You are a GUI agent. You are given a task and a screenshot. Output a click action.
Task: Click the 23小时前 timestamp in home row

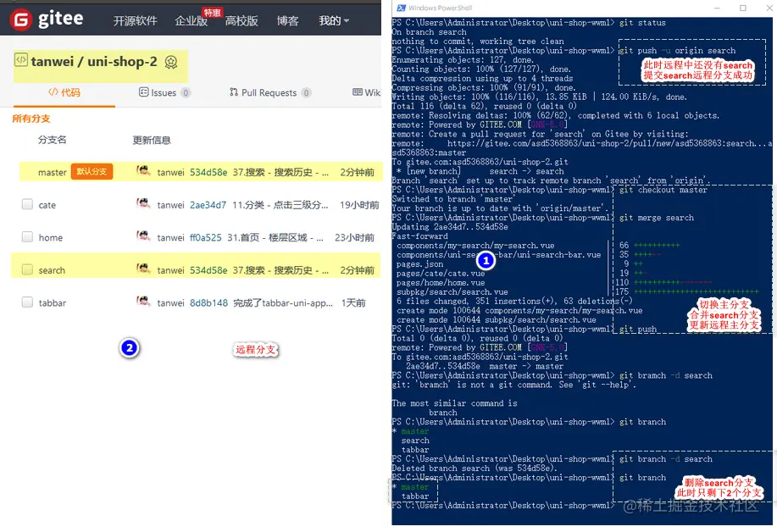point(354,238)
